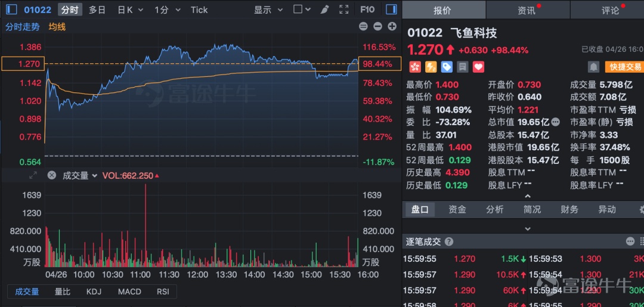The image size is (644, 307).
Task: Click the Hong Kong market flag icon
Action: 414,67
